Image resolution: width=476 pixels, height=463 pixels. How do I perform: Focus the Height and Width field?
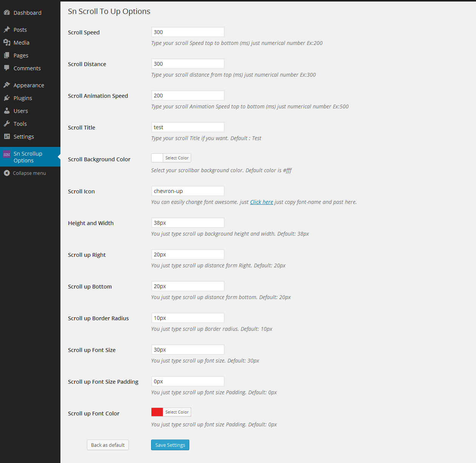(x=188, y=223)
